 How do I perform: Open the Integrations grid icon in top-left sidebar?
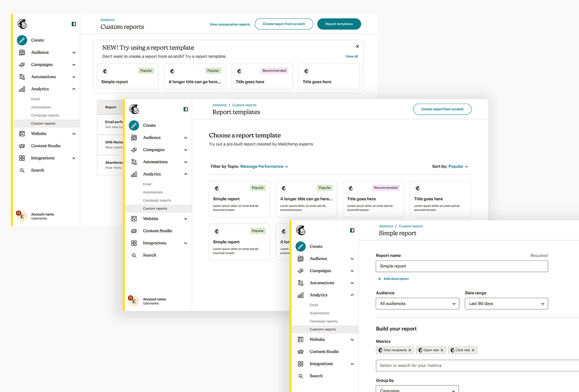pyautogui.click(x=22, y=158)
